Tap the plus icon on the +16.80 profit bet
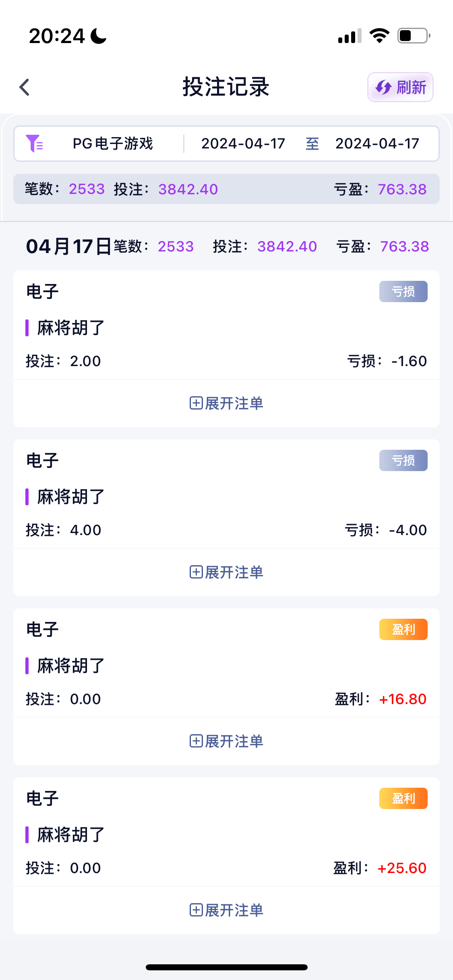The width and height of the screenshot is (453, 980). coord(196,741)
